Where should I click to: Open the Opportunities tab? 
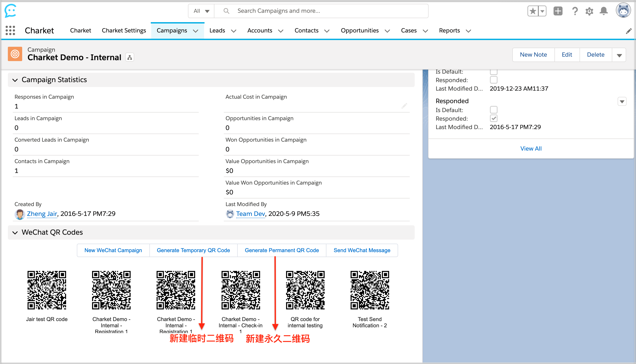[x=360, y=30]
